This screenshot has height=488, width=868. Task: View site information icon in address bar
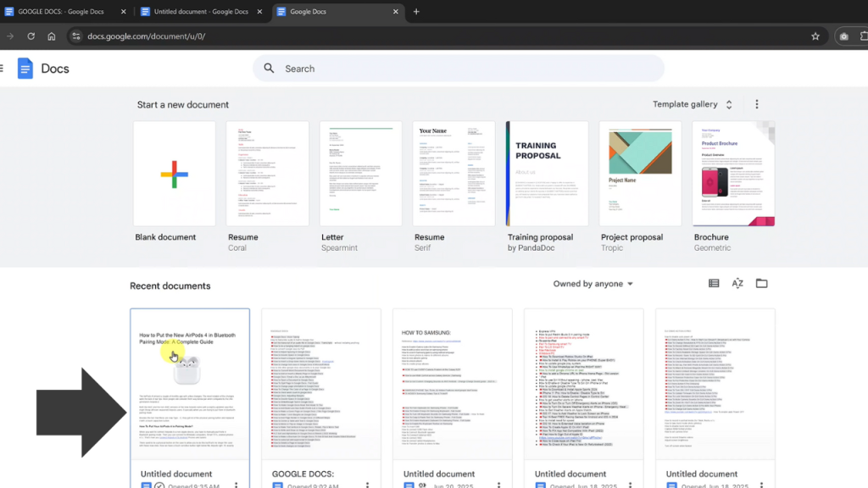(x=76, y=36)
